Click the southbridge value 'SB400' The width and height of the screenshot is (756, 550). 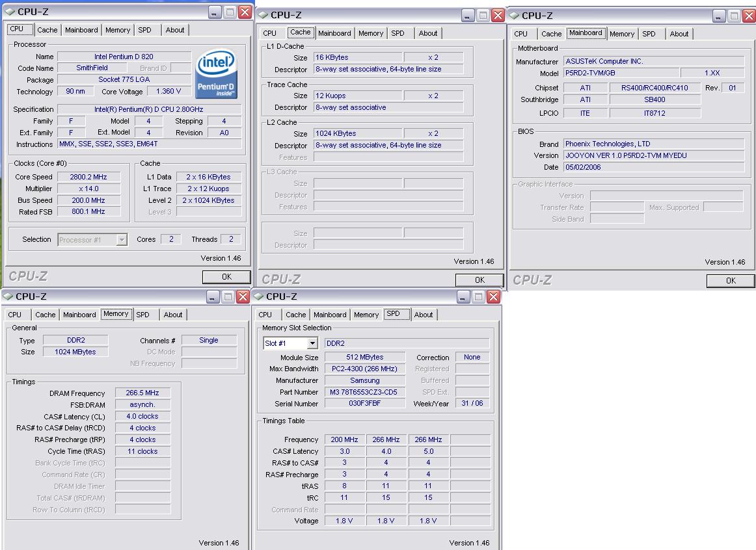coord(655,99)
